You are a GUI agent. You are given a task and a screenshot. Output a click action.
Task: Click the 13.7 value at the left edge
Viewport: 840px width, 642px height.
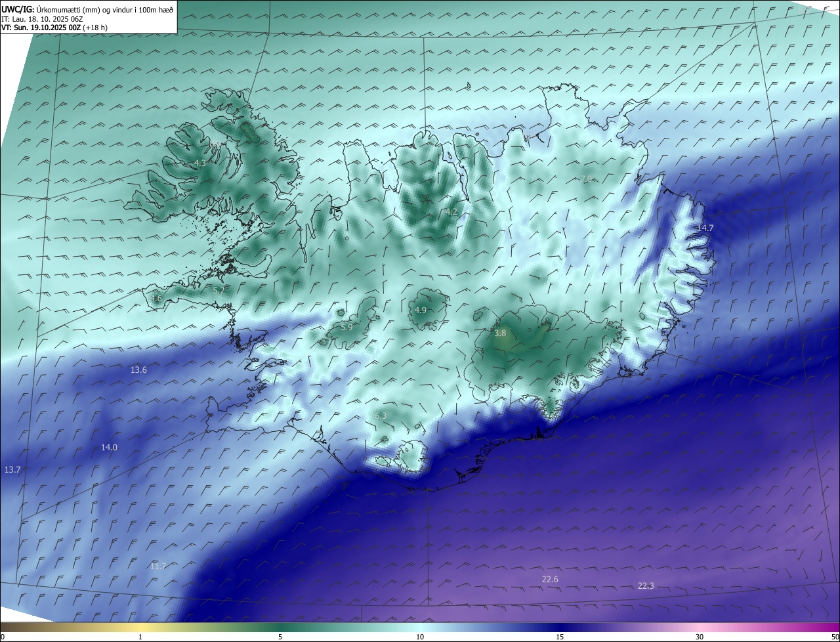point(12,469)
